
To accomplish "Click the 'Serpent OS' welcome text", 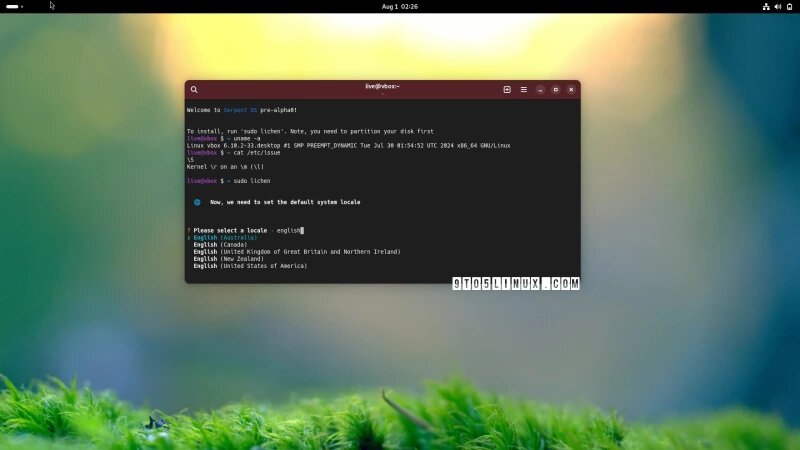I will pyautogui.click(x=240, y=110).
